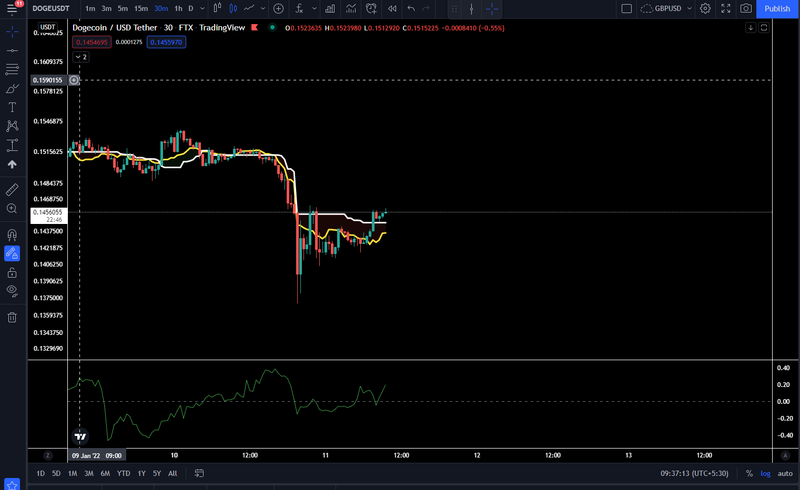The width and height of the screenshot is (800, 490).
Task: Switch to the 3m timeframe
Action: click(x=106, y=8)
